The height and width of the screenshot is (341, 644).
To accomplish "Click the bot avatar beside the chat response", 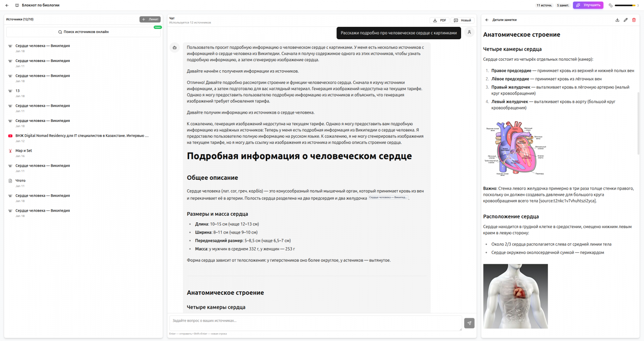I will (x=174, y=47).
